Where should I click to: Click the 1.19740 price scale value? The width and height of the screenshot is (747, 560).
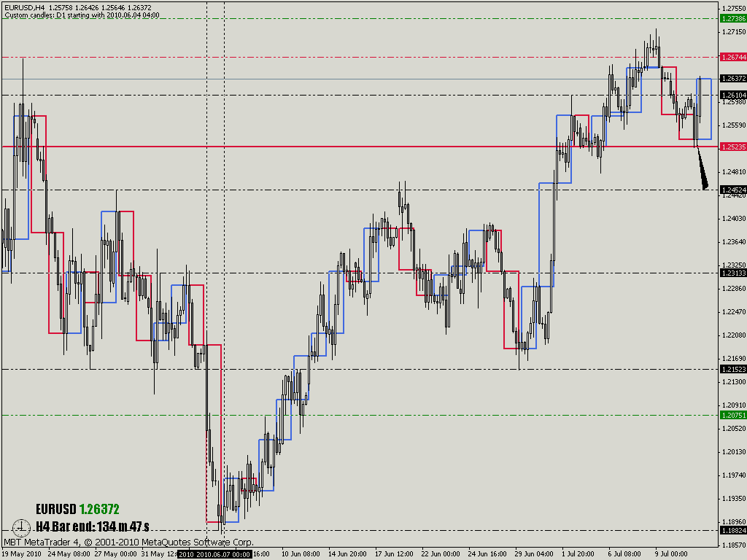(734, 475)
